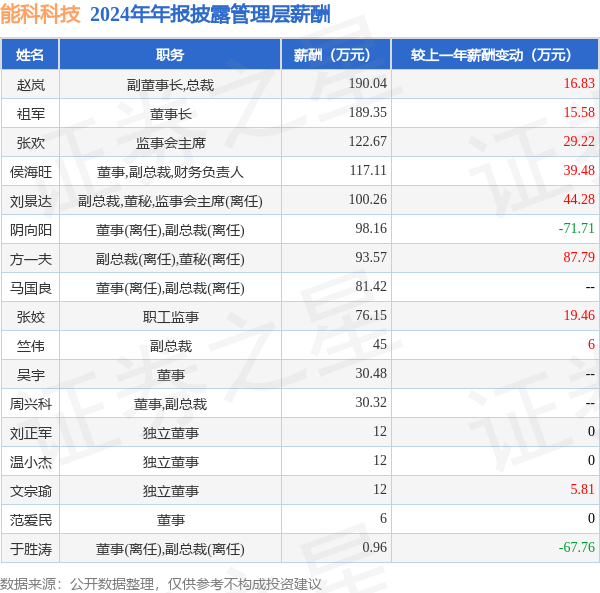Click the 董事长 position cell
Image resolution: width=600 pixels, height=593 pixels.
(170, 114)
